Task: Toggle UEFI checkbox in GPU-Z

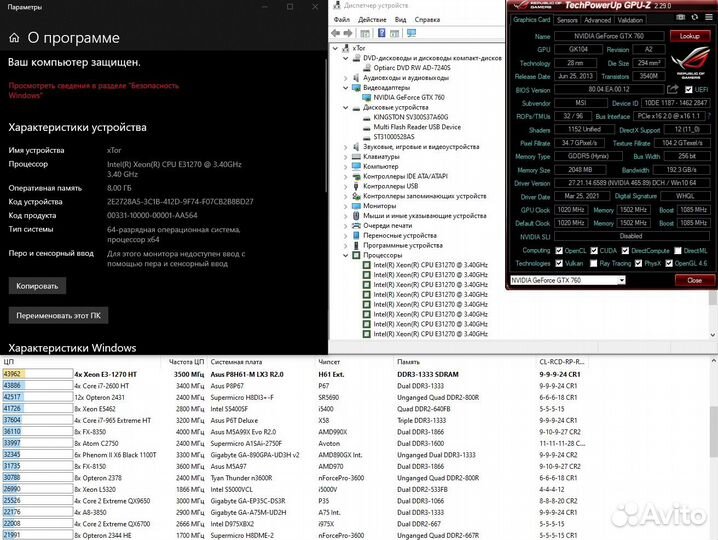Action: [688, 89]
